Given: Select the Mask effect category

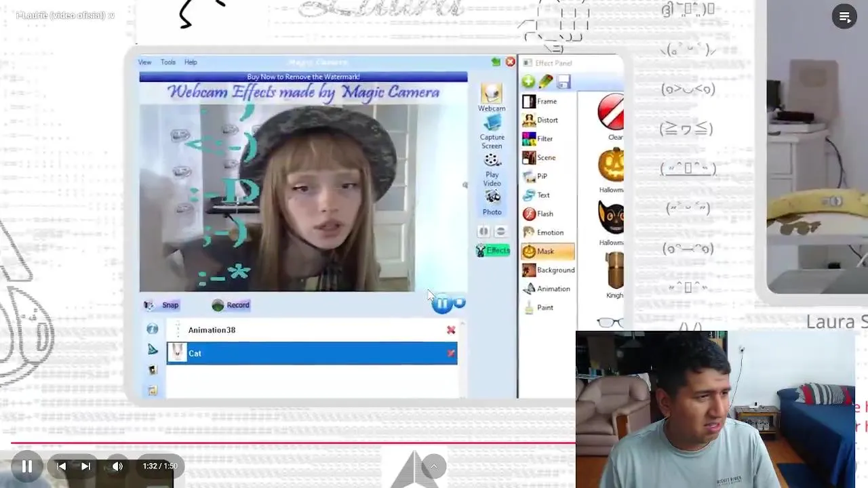Looking at the screenshot, I should point(548,251).
